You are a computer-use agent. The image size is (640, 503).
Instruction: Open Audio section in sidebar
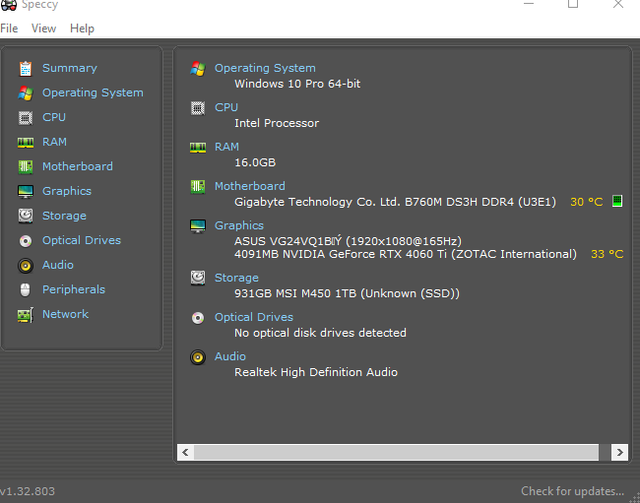coord(58,265)
